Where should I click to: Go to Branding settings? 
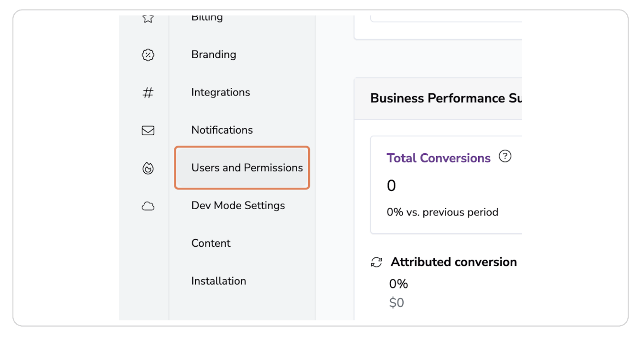point(214,54)
